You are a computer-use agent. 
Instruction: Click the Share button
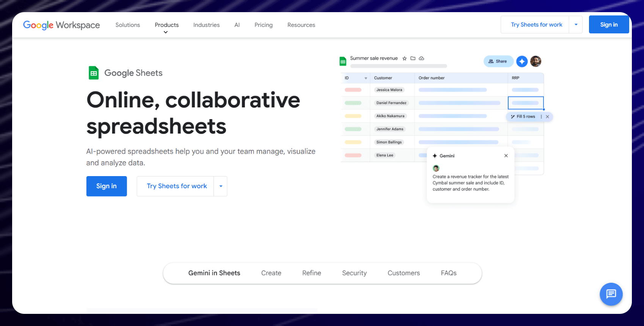pyautogui.click(x=498, y=61)
